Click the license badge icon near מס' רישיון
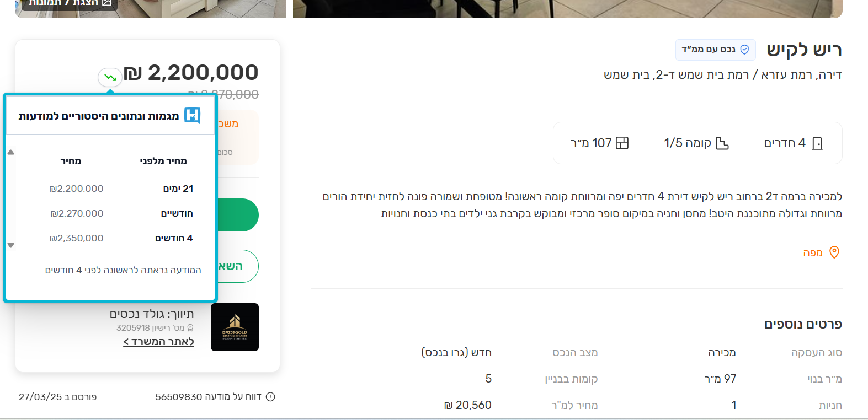 tap(190, 328)
